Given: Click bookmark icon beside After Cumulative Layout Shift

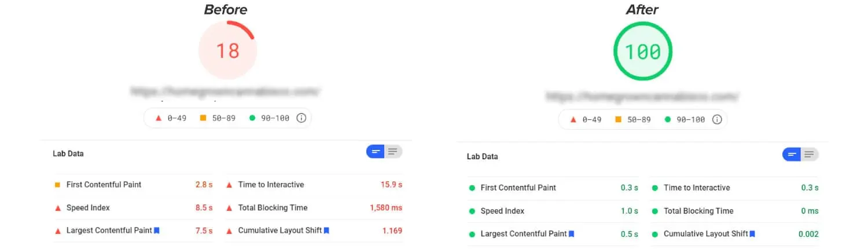Looking at the screenshot, I should click(752, 234).
